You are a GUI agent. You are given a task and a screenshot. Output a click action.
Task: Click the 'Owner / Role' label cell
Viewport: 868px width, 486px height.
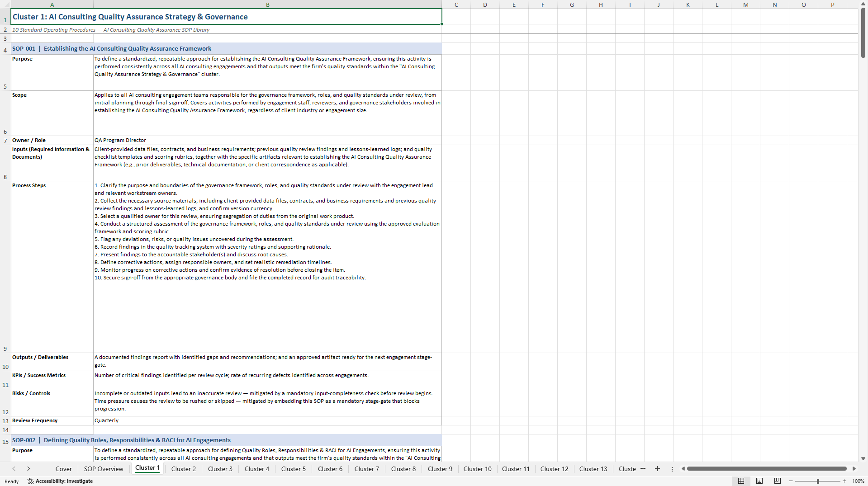coord(52,140)
